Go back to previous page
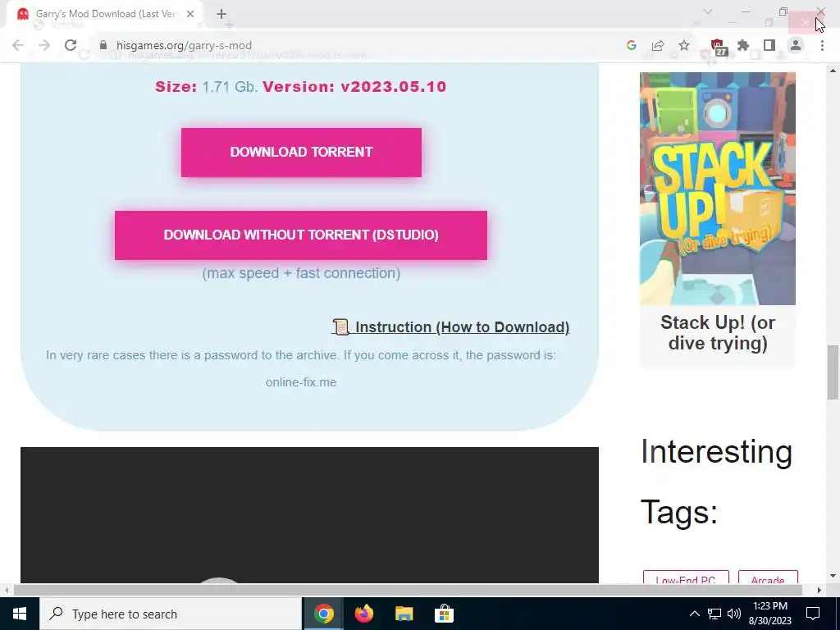 (x=18, y=46)
